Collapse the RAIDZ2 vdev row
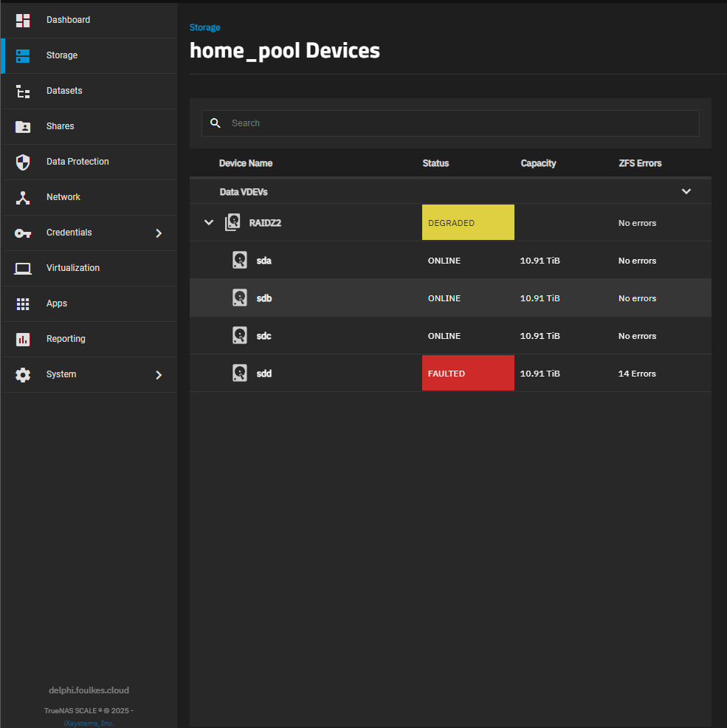This screenshot has width=727, height=728. click(x=209, y=223)
